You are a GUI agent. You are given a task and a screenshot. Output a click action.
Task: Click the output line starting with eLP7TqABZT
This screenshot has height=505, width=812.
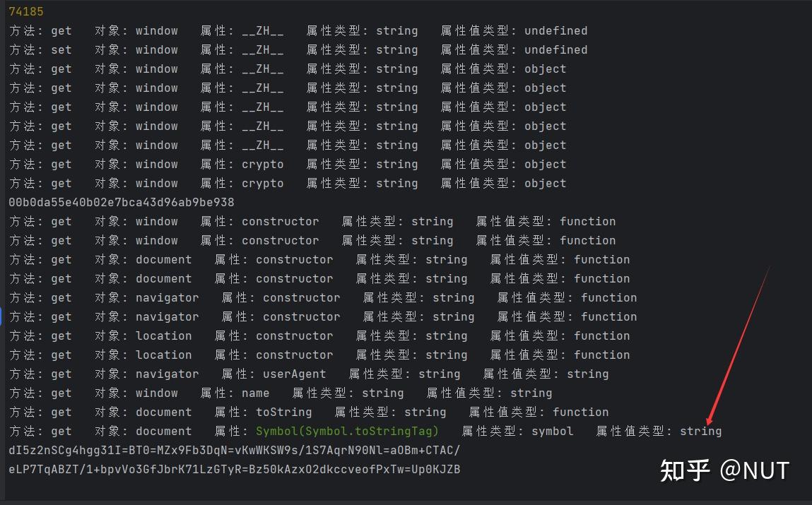[x=234, y=469]
